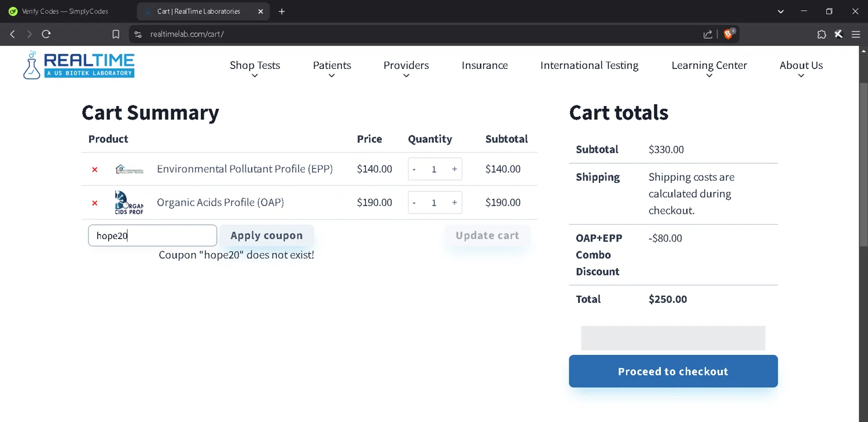Open browser extensions puzzle icon
The width and height of the screenshot is (868, 422).
[x=822, y=34]
